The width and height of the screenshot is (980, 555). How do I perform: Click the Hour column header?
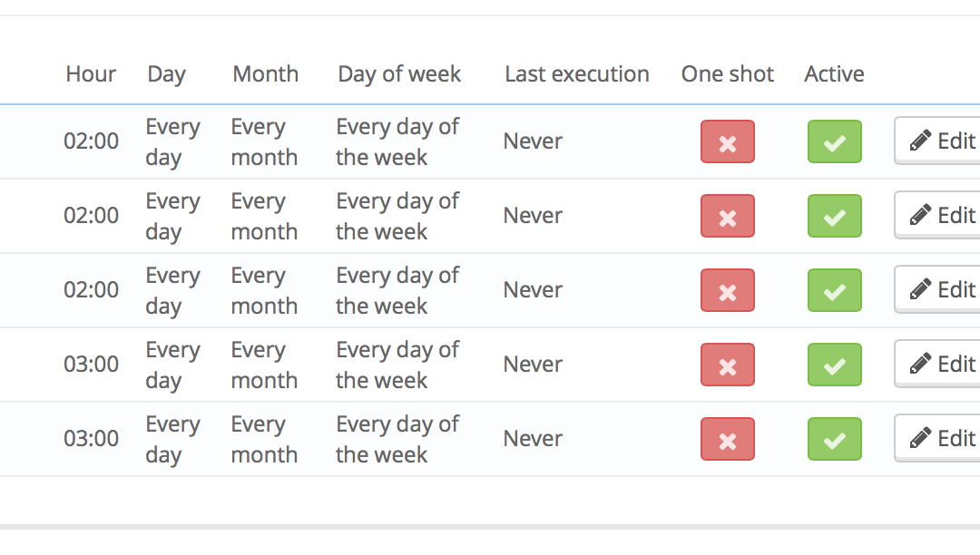click(91, 74)
